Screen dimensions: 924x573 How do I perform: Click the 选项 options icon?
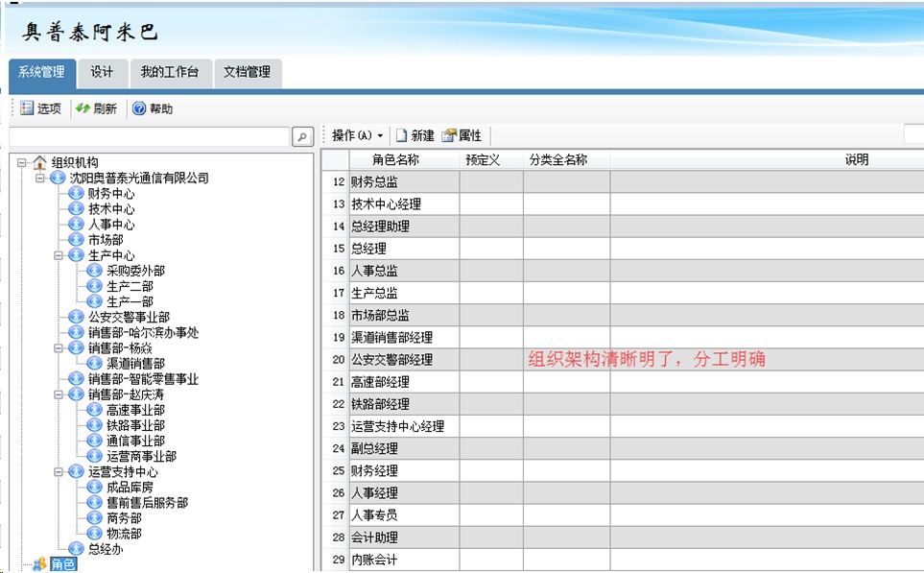click(27, 108)
